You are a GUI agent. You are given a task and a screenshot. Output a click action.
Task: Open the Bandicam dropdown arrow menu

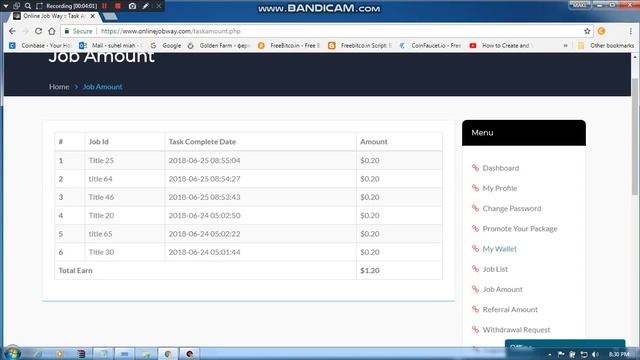pyautogui.click(x=6, y=6)
